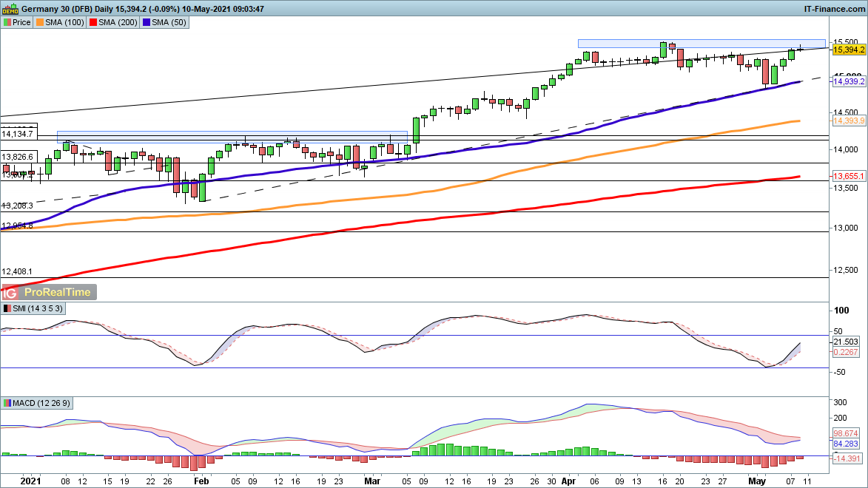Click the red SMA (200) color square
This screenshot has height=488, width=868.
tap(93, 22)
